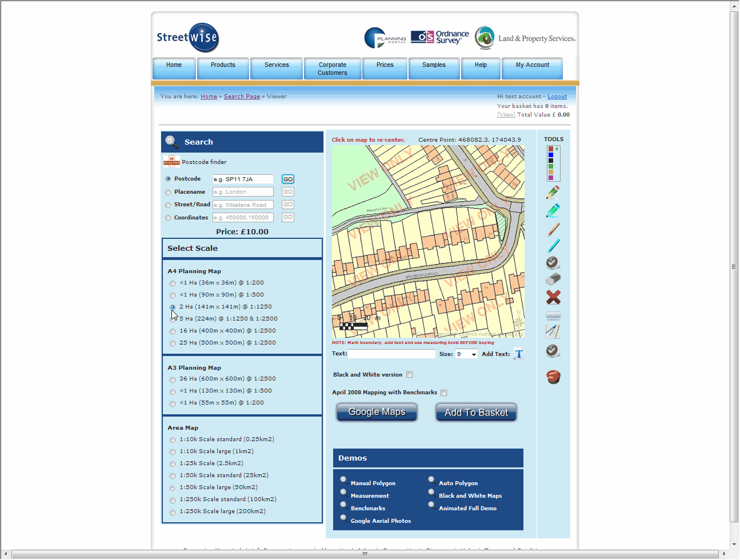
Task: Select the 25 Ha 1:2500 scale radio button
Action: click(173, 343)
